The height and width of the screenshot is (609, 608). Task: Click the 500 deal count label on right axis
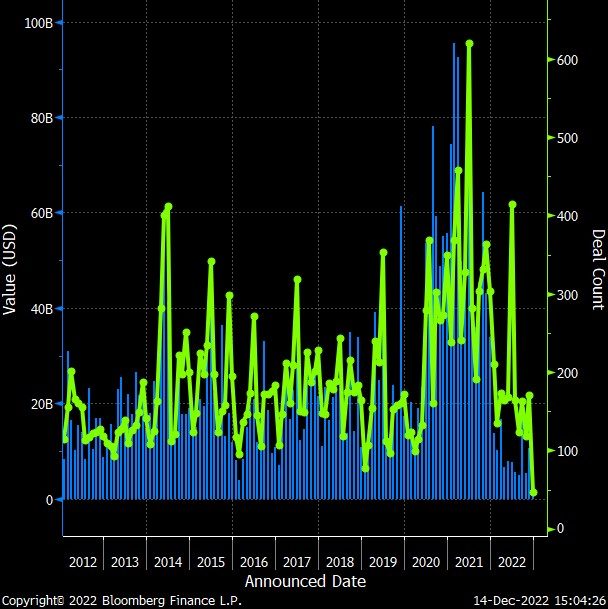(x=568, y=138)
